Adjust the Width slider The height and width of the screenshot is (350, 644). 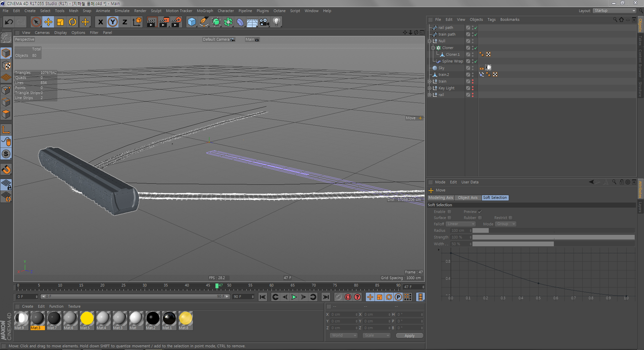pyautogui.click(x=553, y=244)
